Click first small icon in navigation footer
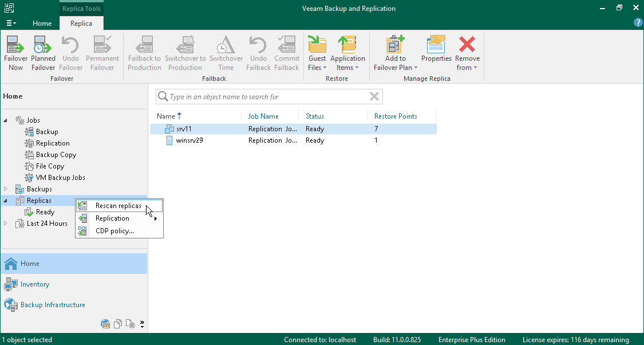 105,324
